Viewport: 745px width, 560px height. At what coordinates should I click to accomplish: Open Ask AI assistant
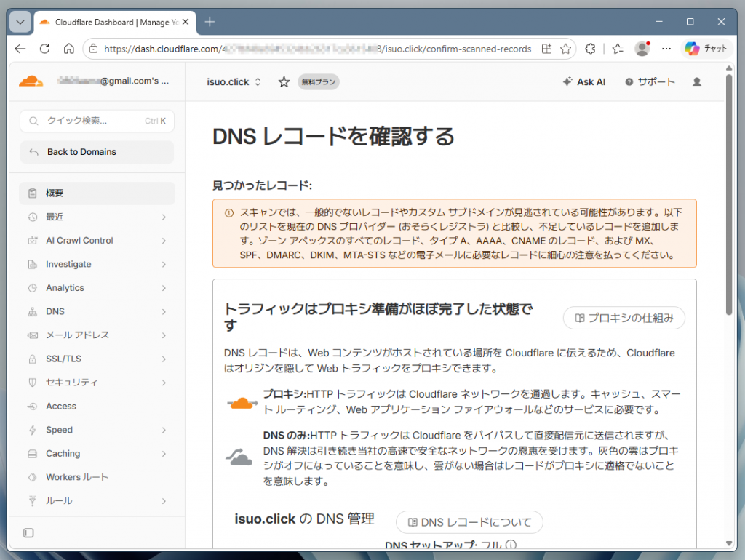(584, 81)
